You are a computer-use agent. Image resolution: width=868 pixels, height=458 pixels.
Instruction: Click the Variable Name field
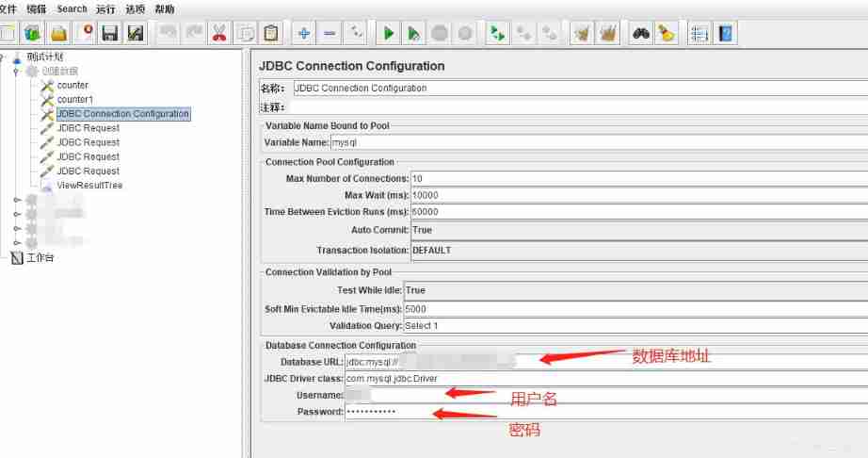point(599,143)
